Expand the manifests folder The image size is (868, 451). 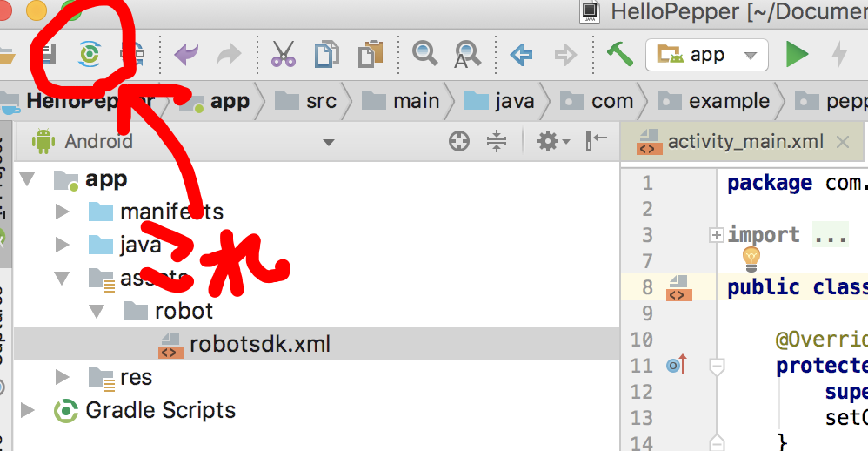(63, 212)
